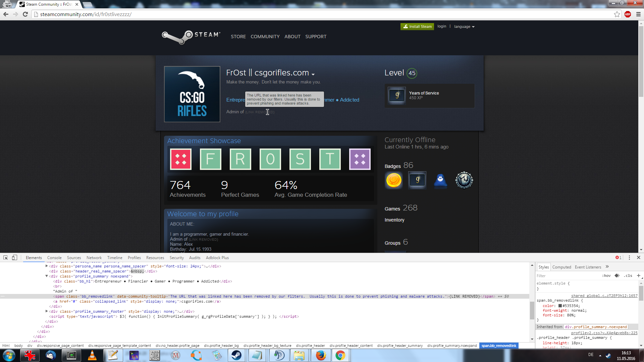Click the DevTools inspect element picker icon

coord(5,257)
